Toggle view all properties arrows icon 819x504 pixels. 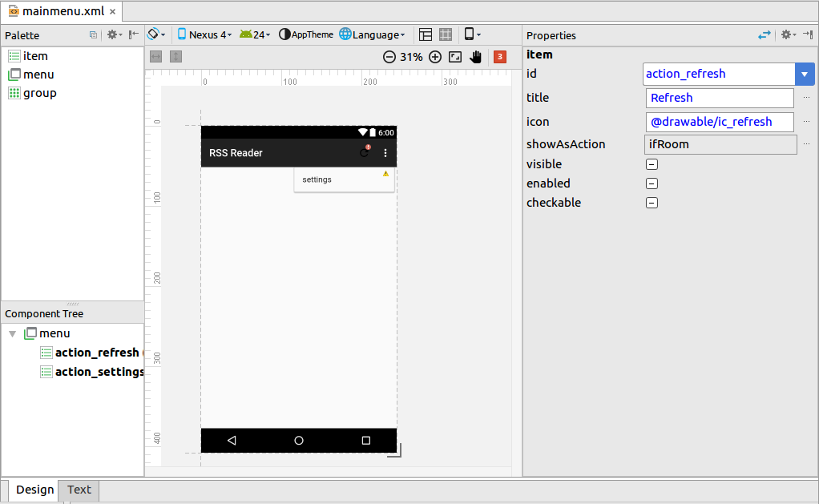(765, 35)
